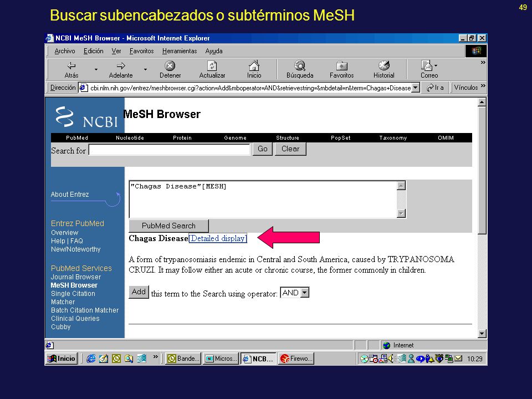The width and height of the screenshot is (532, 399).
Task: Open the Detailed display link
Action: click(218, 238)
